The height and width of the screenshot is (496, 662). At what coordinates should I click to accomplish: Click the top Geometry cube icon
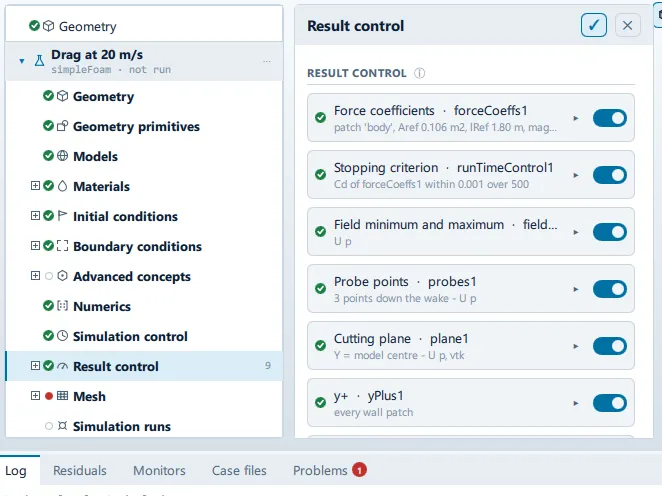tap(49, 26)
